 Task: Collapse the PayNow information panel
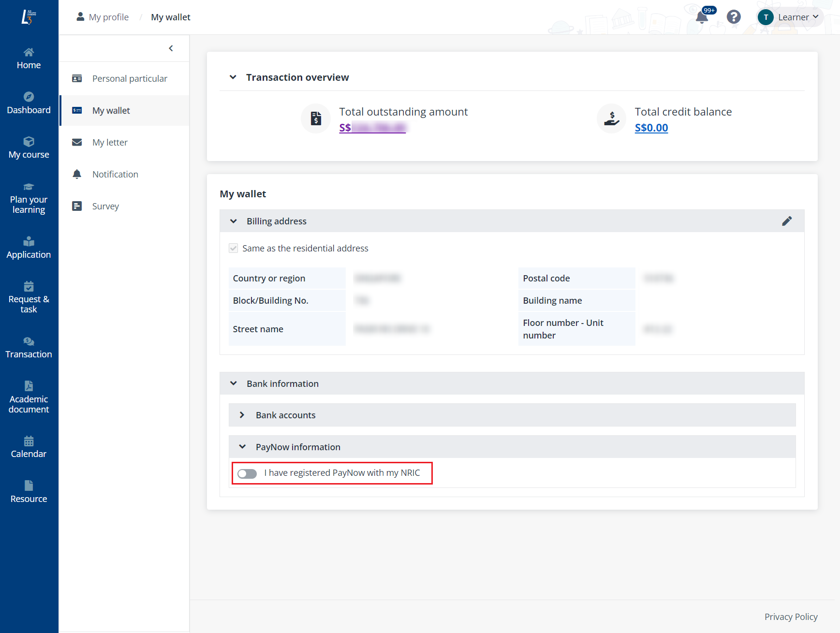click(x=242, y=447)
